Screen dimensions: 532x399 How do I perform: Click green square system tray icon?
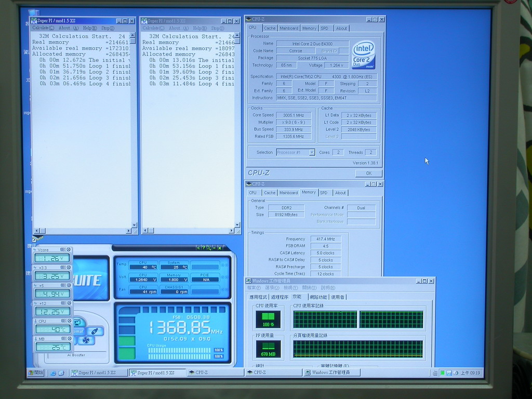point(443,373)
